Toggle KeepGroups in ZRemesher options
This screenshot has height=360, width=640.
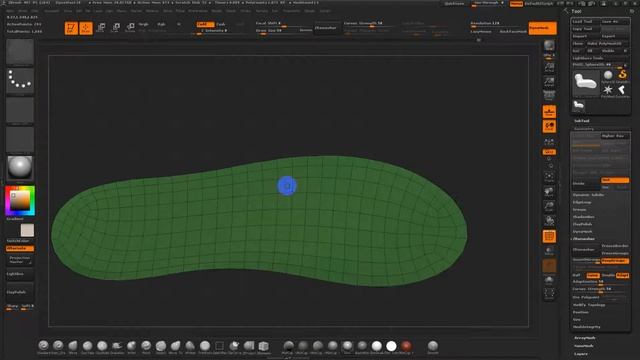[x=615, y=261]
